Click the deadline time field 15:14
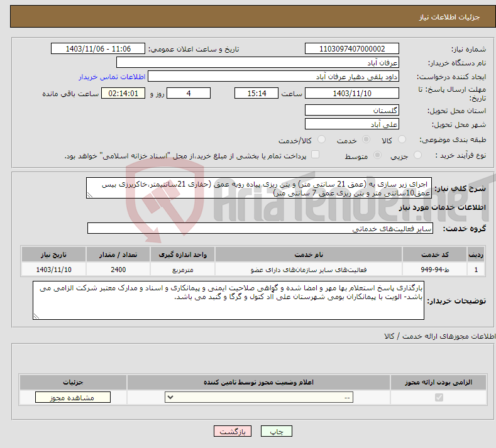The image size is (496, 448). (x=256, y=93)
